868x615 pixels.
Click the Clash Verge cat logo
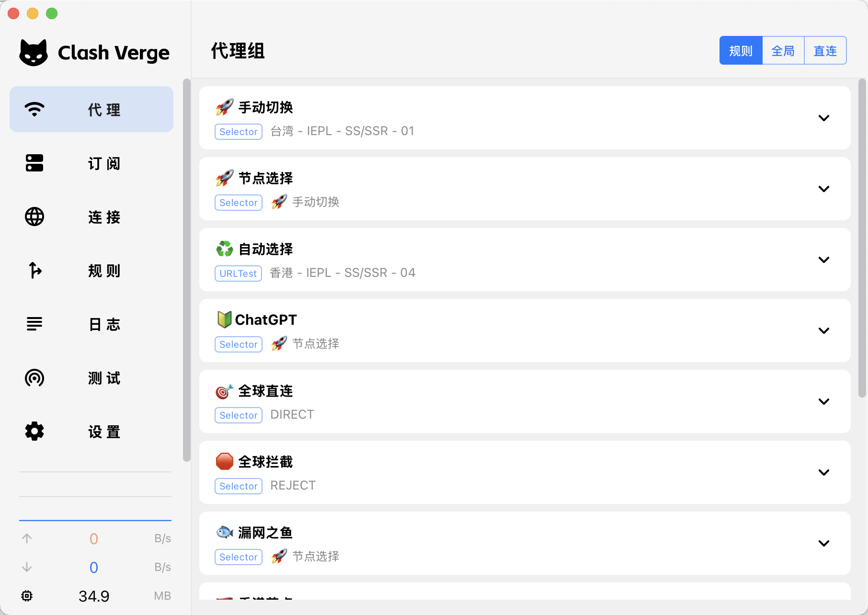point(34,53)
